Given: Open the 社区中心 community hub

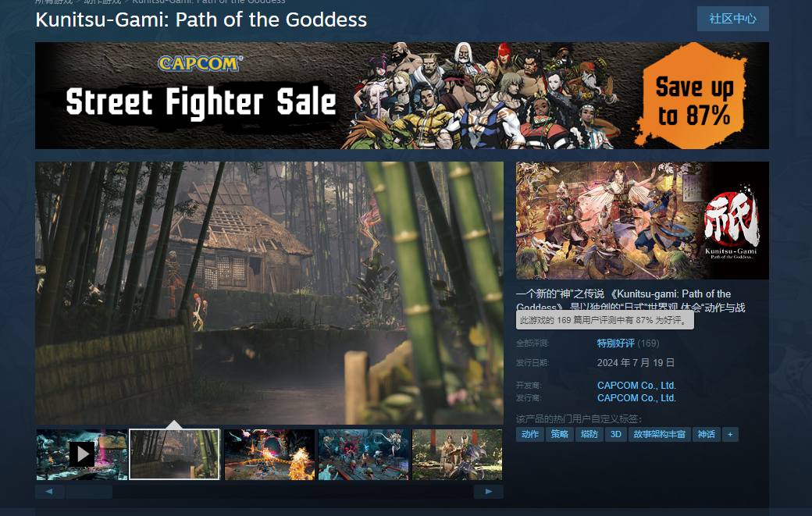Looking at the screenshot, I should [733, 20].
